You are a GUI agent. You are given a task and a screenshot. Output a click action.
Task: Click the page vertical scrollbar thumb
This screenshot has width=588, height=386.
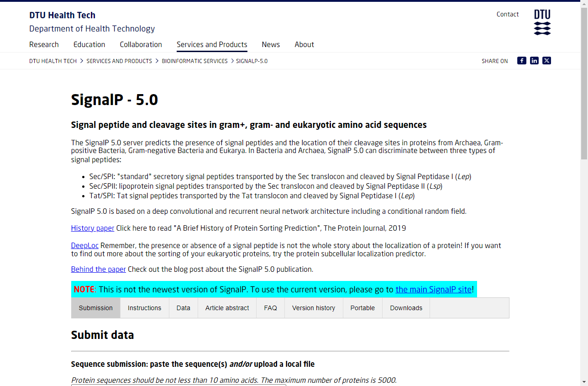click(584, 83)
